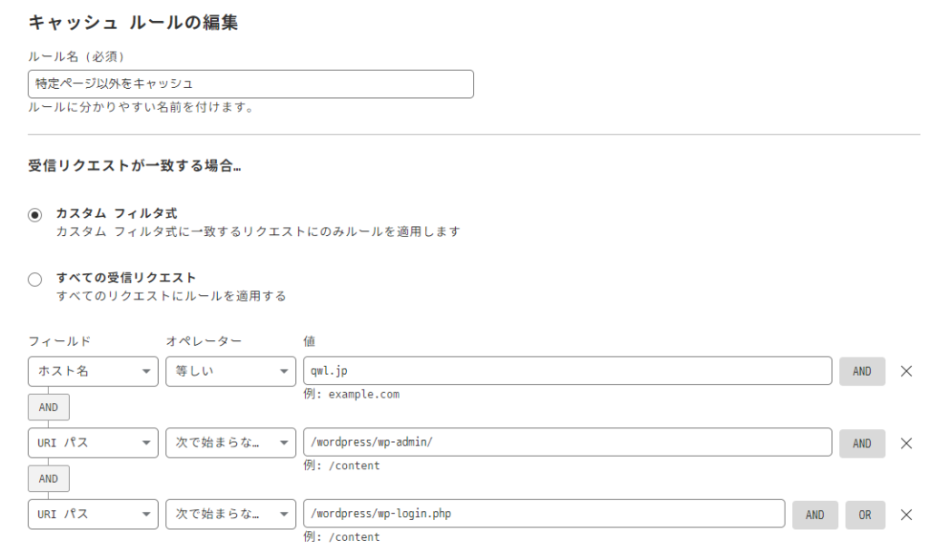Image resolution: width=930 pixels, height=560 pixels.
Task: Open URI パス field dropdown in wp-login.php row
Action: pyautogui.click(x=93, y=514)
